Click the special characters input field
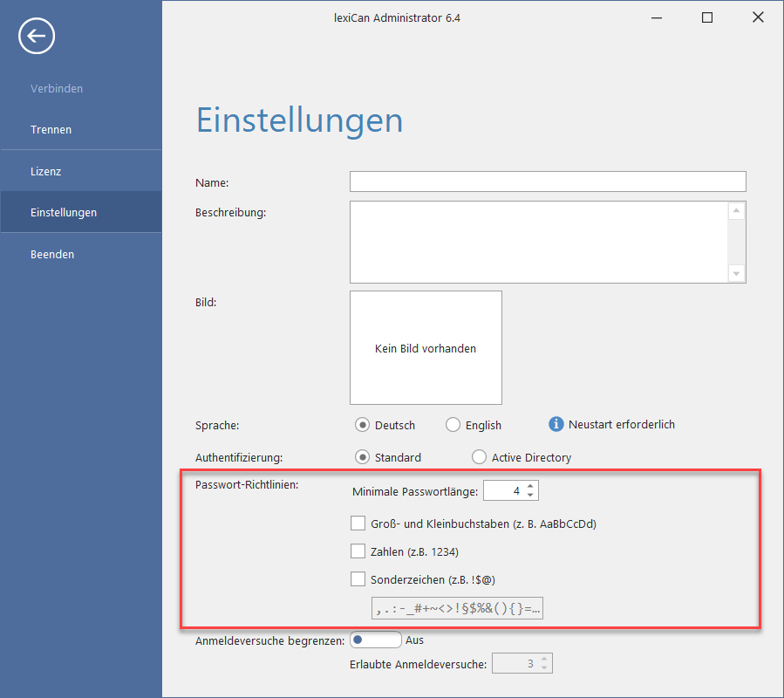Image resolution: width=784 pixels, height=698 pixels. pos(458,608)
